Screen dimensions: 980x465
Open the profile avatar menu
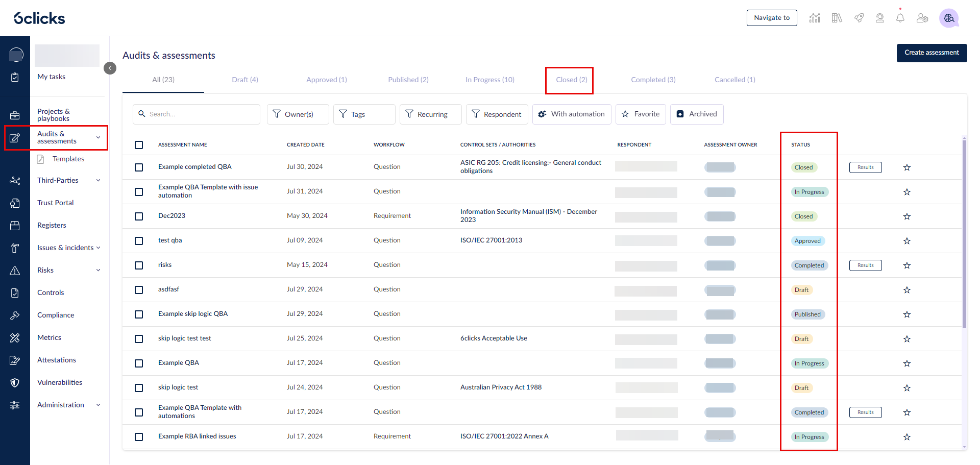tap(949, 18)
